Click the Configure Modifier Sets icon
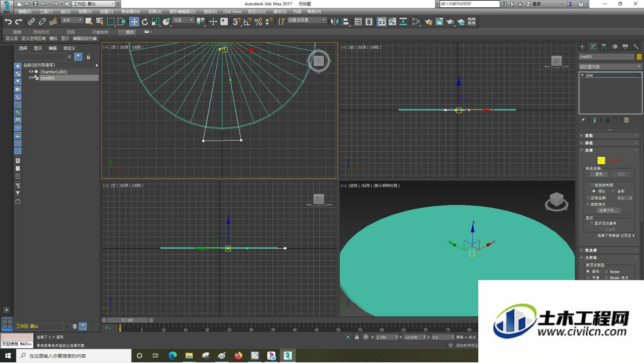Image resolution: width=644 pixels, height=363 pixels. pos(627,120)
